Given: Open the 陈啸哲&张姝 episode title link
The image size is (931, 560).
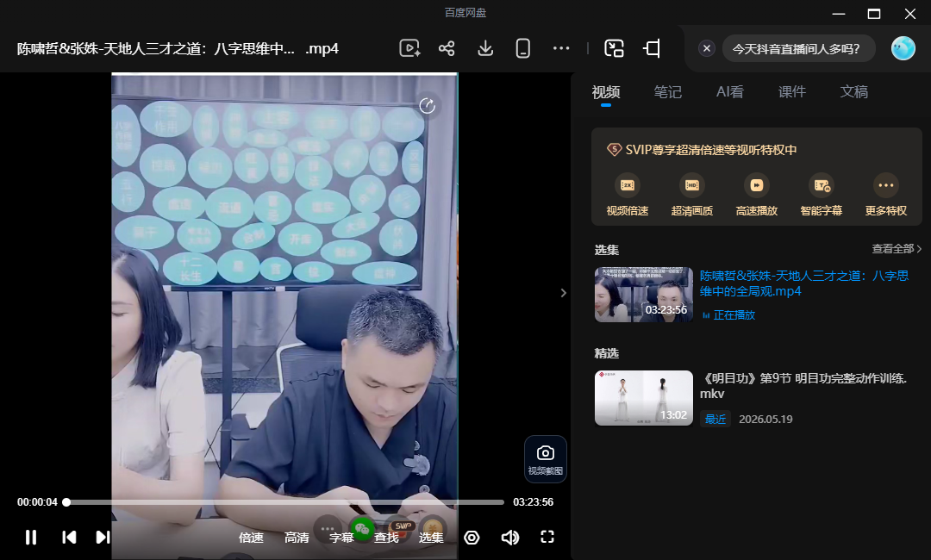Looking at the screenshot, I should click(x=804, y=283).
